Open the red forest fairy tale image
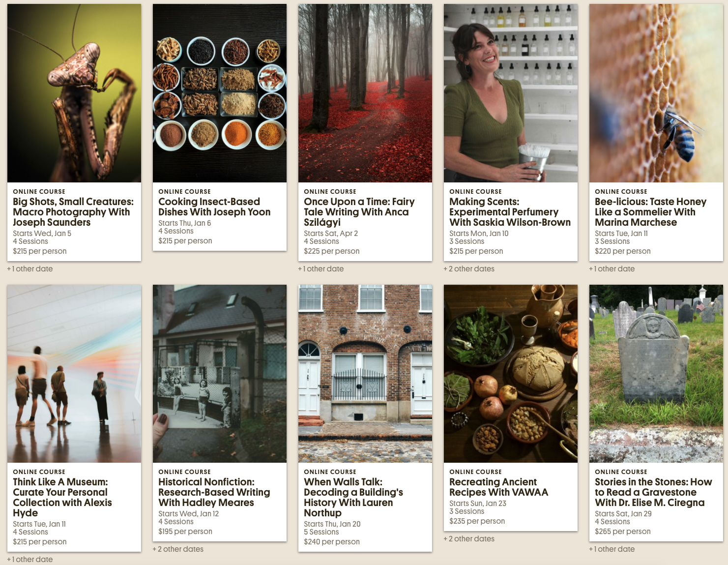 365,93
